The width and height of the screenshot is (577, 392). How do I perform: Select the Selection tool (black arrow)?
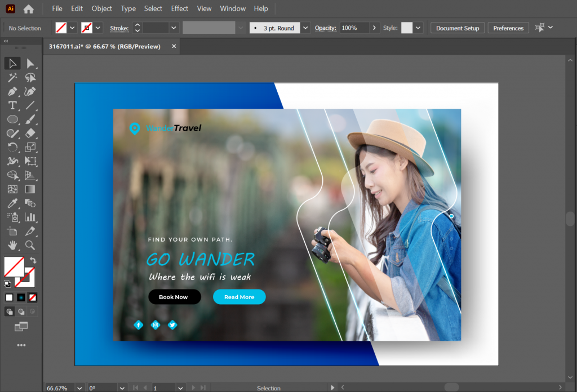[x=12, y=64]
